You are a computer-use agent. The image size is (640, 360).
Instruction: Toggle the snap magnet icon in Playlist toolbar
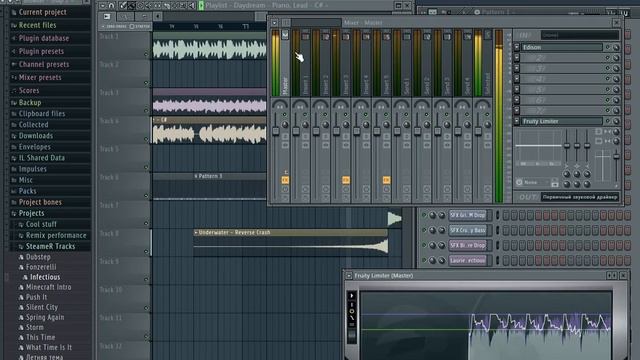[x=111, y=6]
